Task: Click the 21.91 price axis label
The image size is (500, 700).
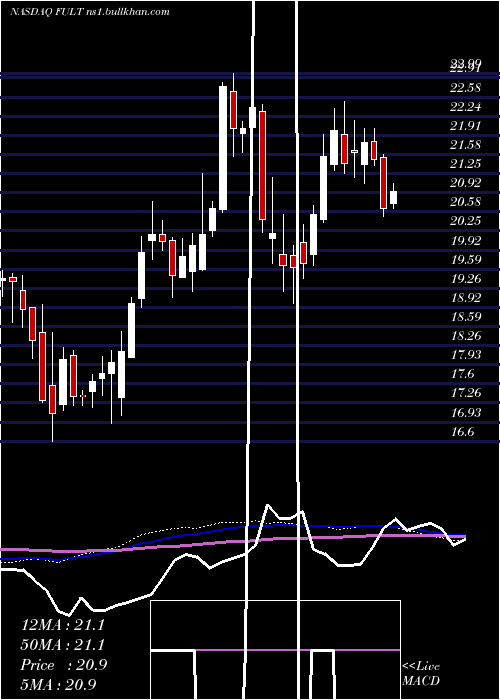Action: tap(466, 126)
